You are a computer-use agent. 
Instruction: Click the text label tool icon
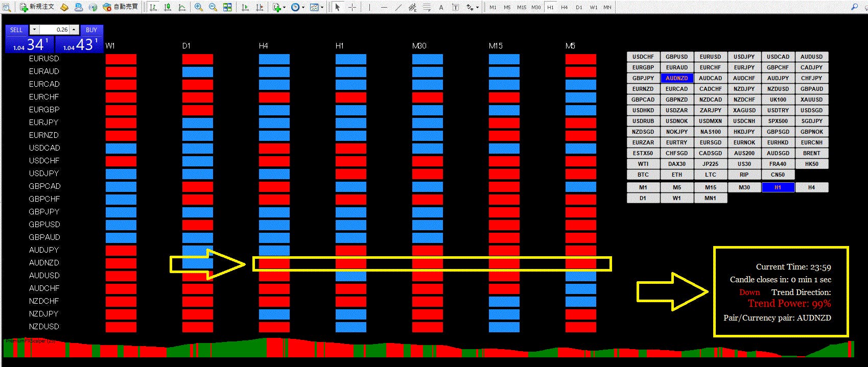click(x=441, y=7)
